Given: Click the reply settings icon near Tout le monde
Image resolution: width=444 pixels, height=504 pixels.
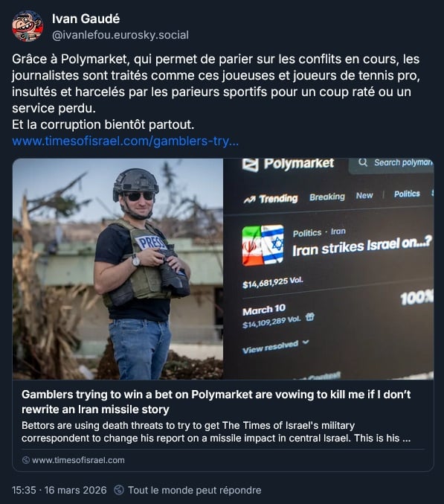Looking at the screenshot, I should coord(119,490).
